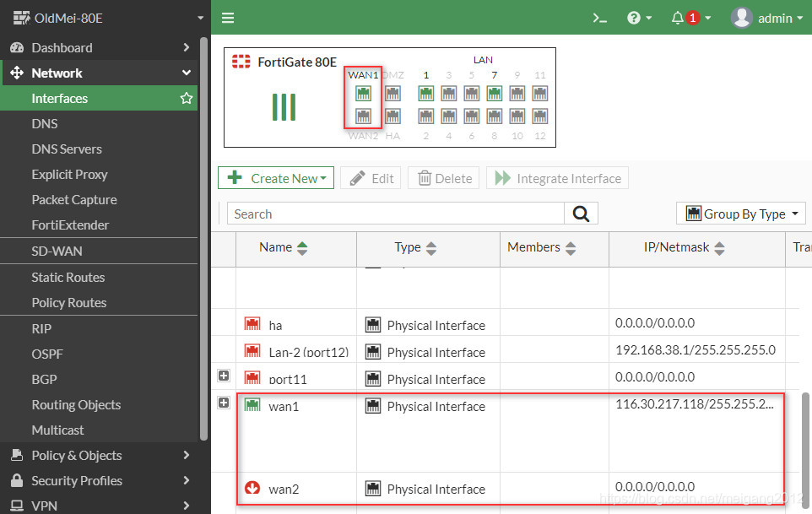Expand Policy & Objects menu

tap(99, 456)
